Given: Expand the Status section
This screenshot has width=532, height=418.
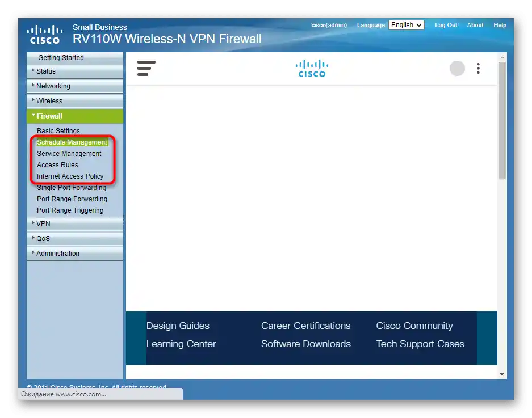Looking at the screenshot, I should (x=75, y=71).
